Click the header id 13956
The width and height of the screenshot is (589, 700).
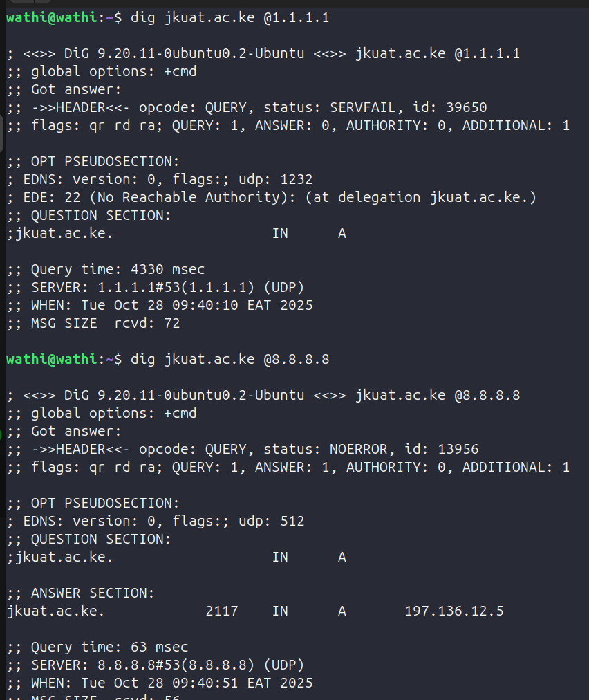[x=458, y=449]
